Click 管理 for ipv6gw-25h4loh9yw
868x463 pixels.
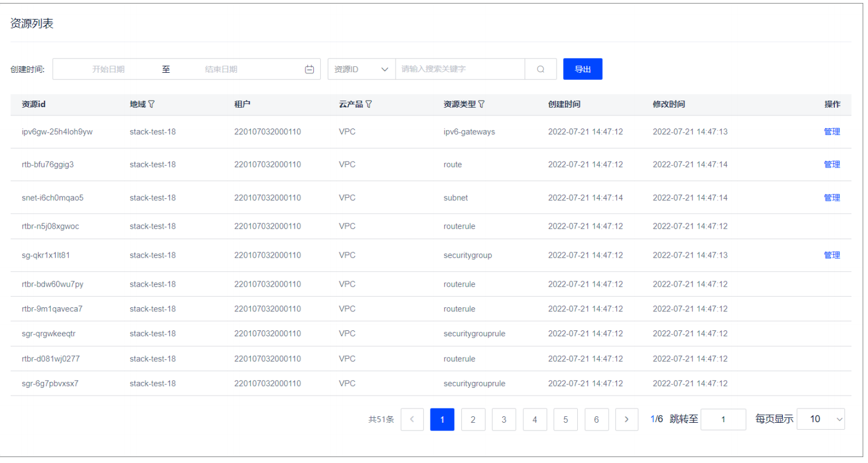(x=832, y=132)
